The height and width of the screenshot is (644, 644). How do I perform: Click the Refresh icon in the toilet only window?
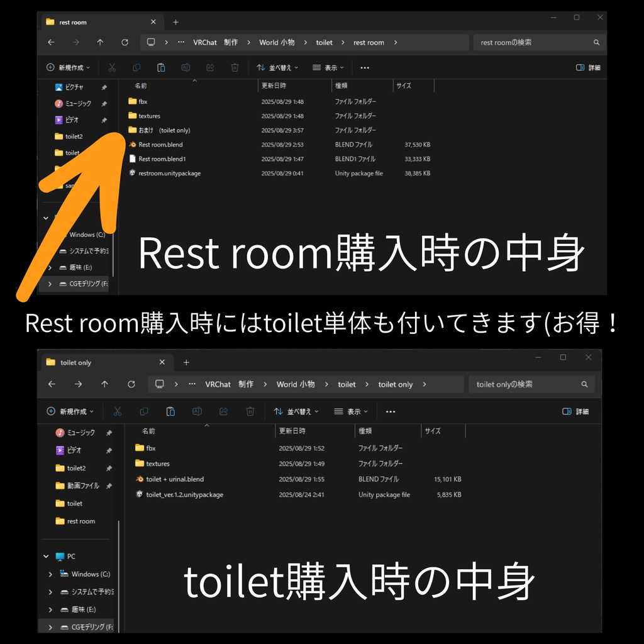click(x=131, y=384)
